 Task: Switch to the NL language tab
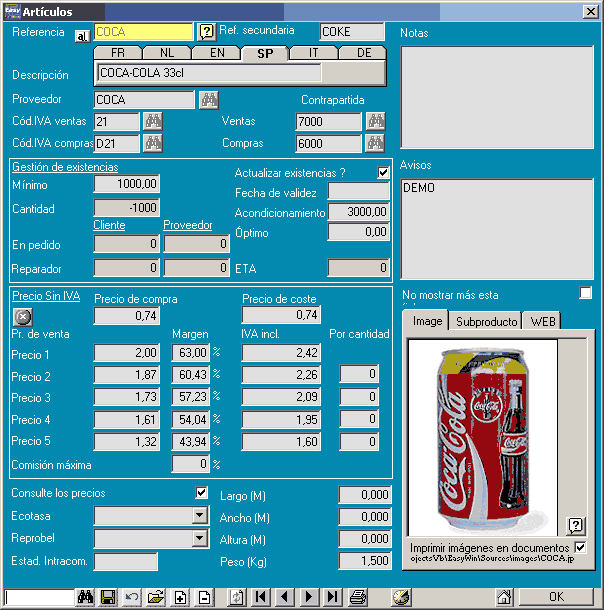pos(167,53)
